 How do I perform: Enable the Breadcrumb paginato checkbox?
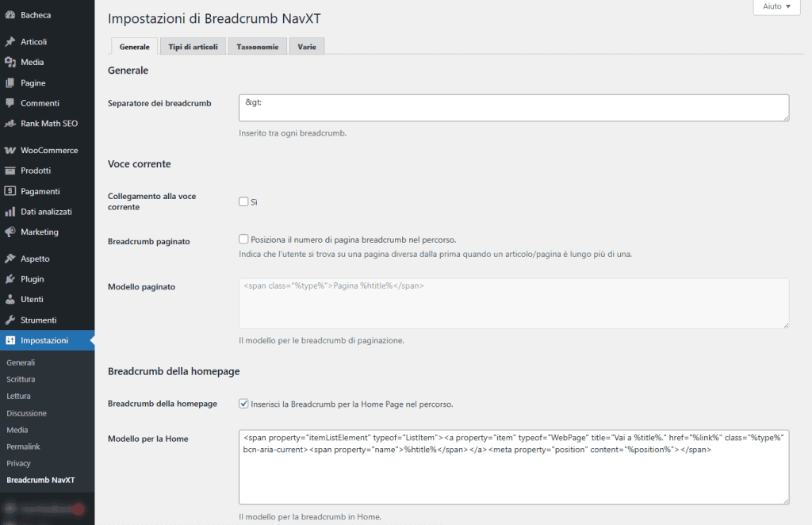click(243, 240)
